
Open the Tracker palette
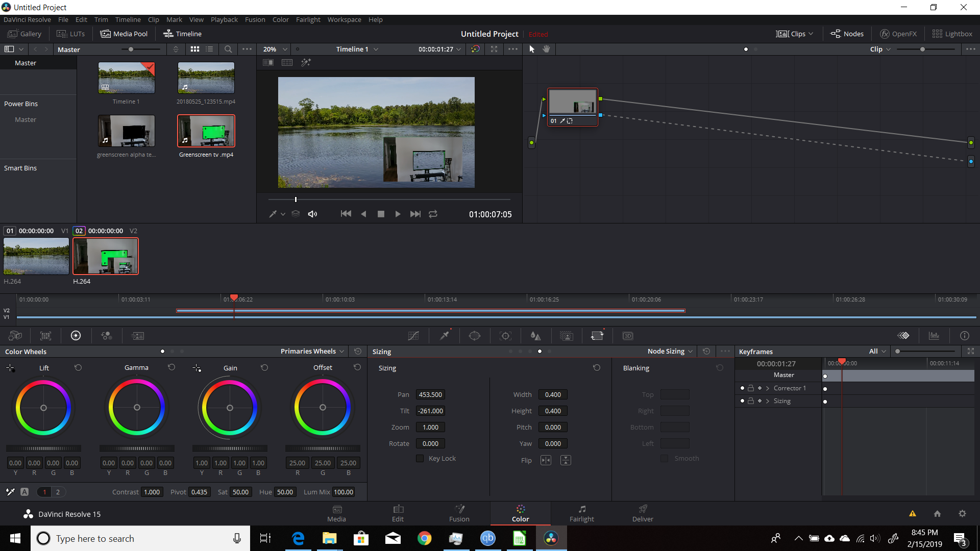[x=505, y=336]
